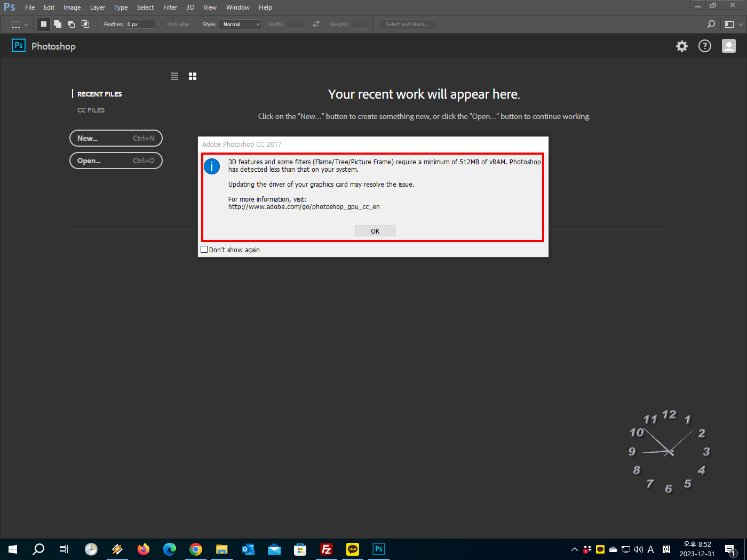Viewport: 747px width, 560px height.
Task: Open the View menu
Action: [x=210, y=7]
